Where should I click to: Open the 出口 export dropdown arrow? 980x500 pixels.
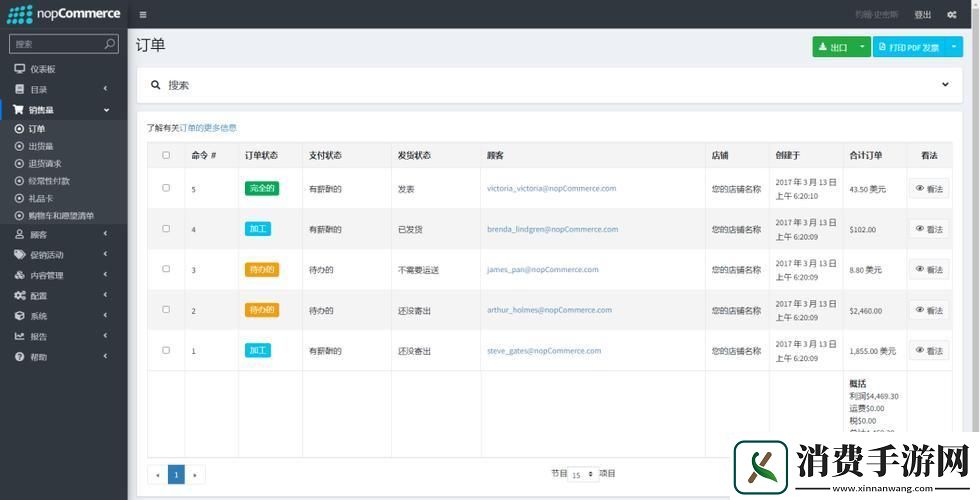863,47
